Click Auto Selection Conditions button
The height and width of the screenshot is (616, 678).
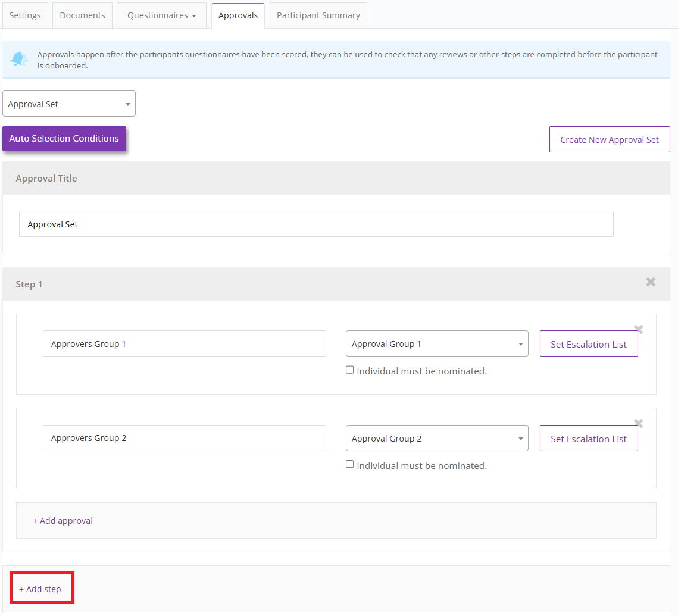click(x=64, y=139)
